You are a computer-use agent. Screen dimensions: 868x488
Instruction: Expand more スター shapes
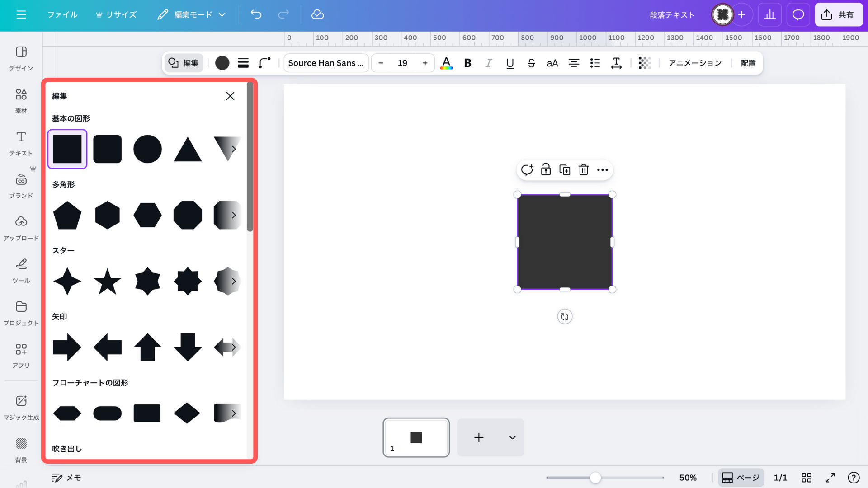coord(233,281)
